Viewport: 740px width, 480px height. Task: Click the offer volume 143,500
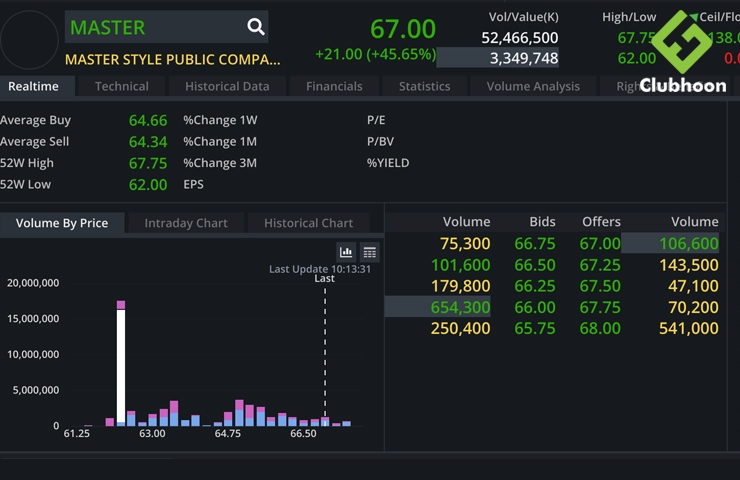tap(689, 265)
